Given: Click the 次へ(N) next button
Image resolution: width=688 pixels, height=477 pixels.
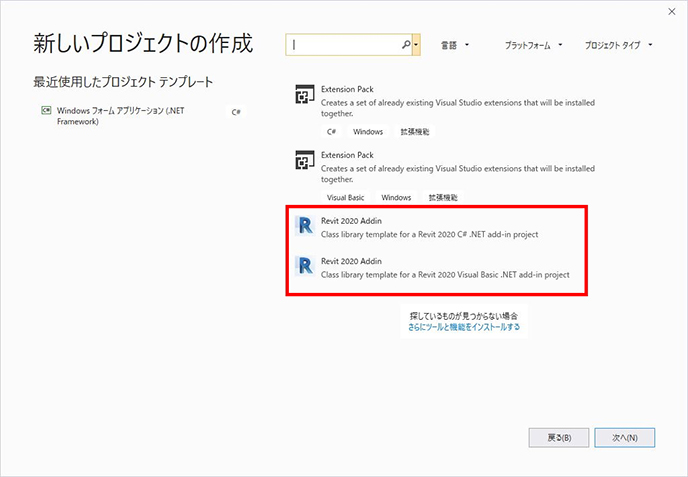Looking at the screenshot, I should [x=625, y=438].
